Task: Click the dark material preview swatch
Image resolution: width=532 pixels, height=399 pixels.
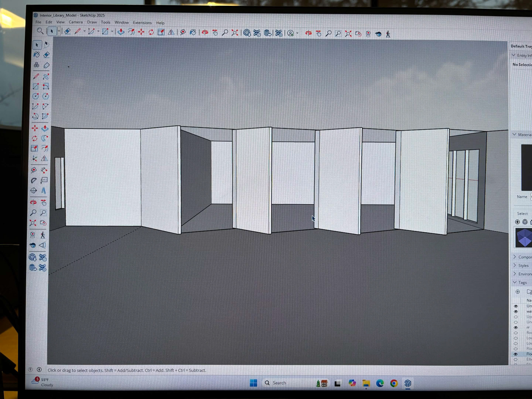Action: 526,167
